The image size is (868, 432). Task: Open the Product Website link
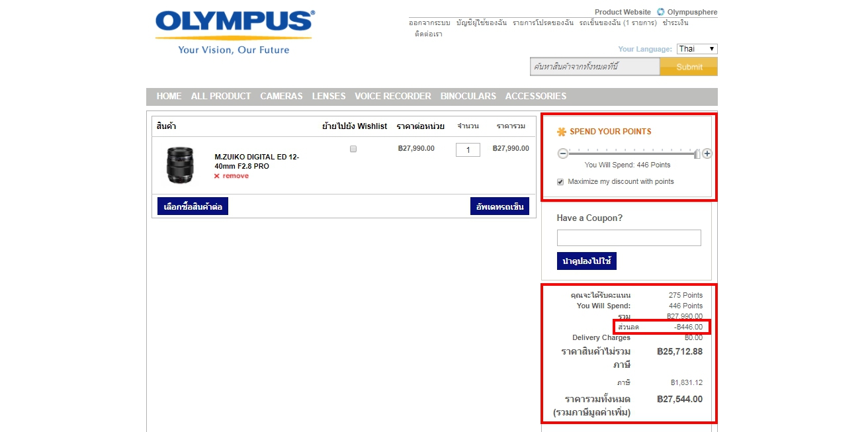623,12
